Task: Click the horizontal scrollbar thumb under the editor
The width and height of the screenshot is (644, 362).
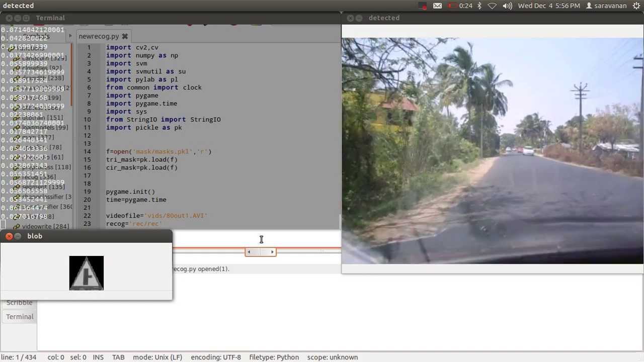Action: pyautogui.click(x=261, y=252)
